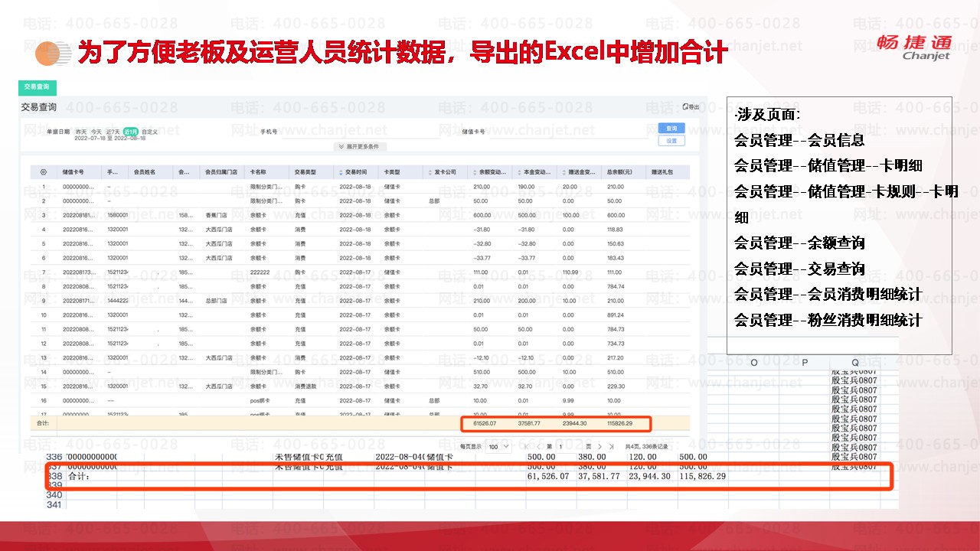This screenshot has height=551, width=980.
Task: Click the 118.83 total balance cell
Action: 616,229
